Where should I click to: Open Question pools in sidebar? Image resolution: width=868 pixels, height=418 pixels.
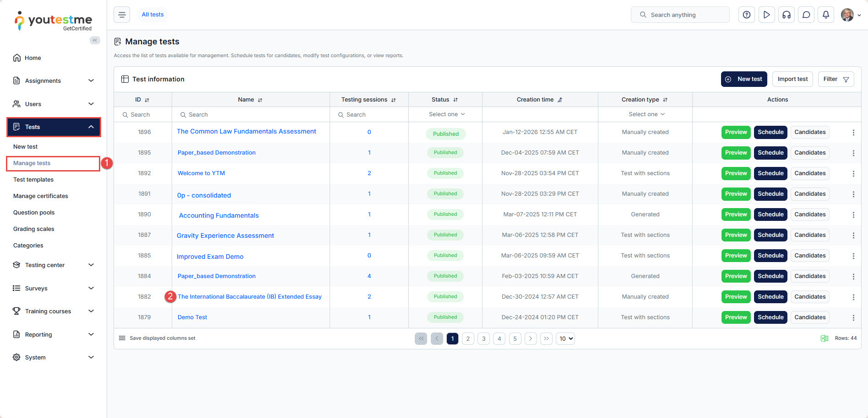pyautogui.click(x=34, y=212)
